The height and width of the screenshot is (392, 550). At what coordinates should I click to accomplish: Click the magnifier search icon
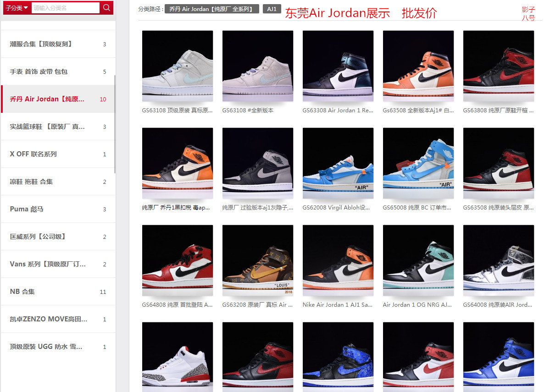[x=106, y=8]
